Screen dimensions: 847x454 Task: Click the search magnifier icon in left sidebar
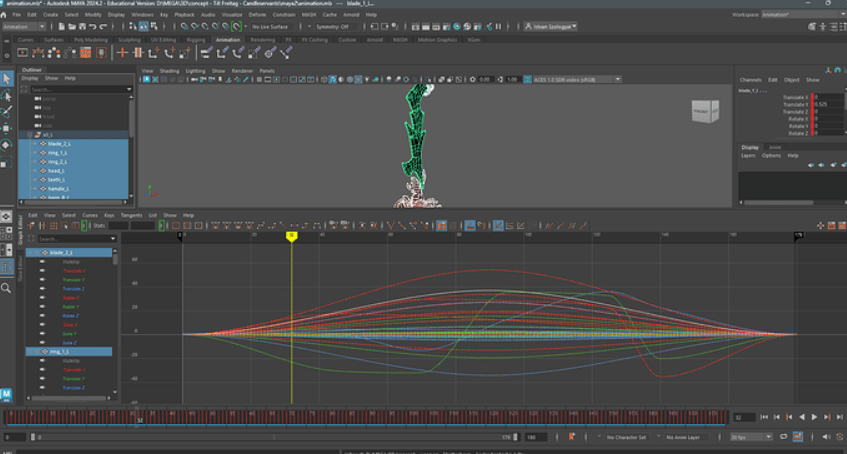(6, 288)
